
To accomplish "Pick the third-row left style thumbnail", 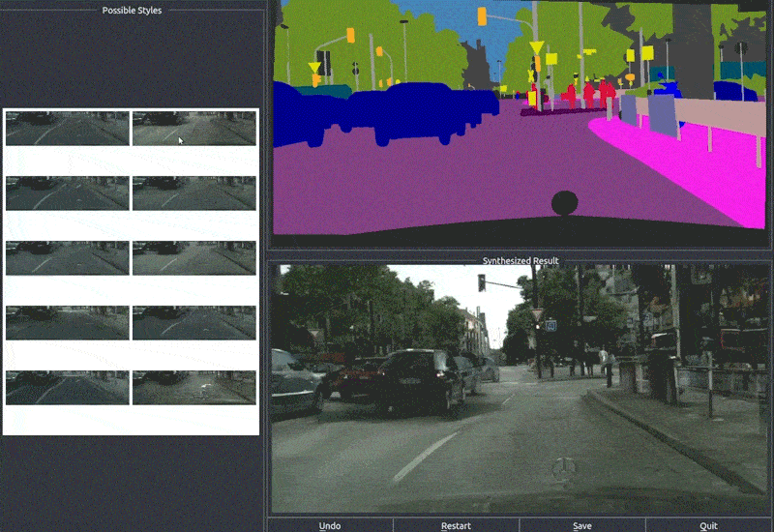I will pyautogui.click(x=68, y=257).
